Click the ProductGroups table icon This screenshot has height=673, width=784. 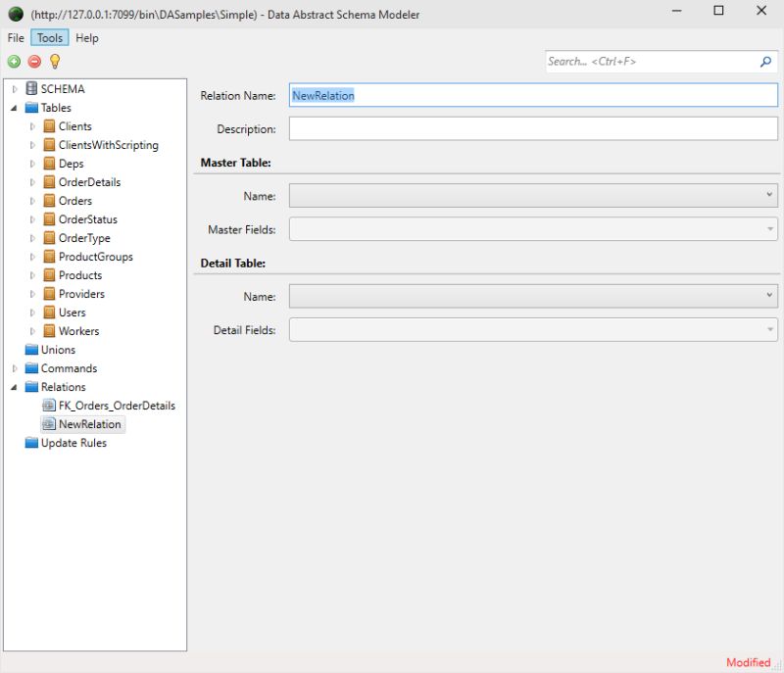pyautogui.click(x=49, y=257)
